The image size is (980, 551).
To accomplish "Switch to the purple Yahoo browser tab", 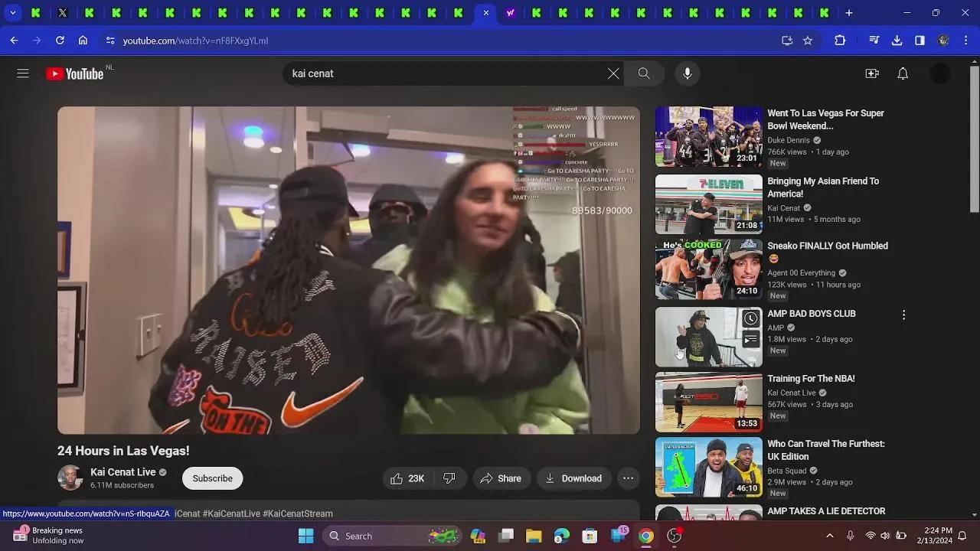I will (x=510, y=13).
